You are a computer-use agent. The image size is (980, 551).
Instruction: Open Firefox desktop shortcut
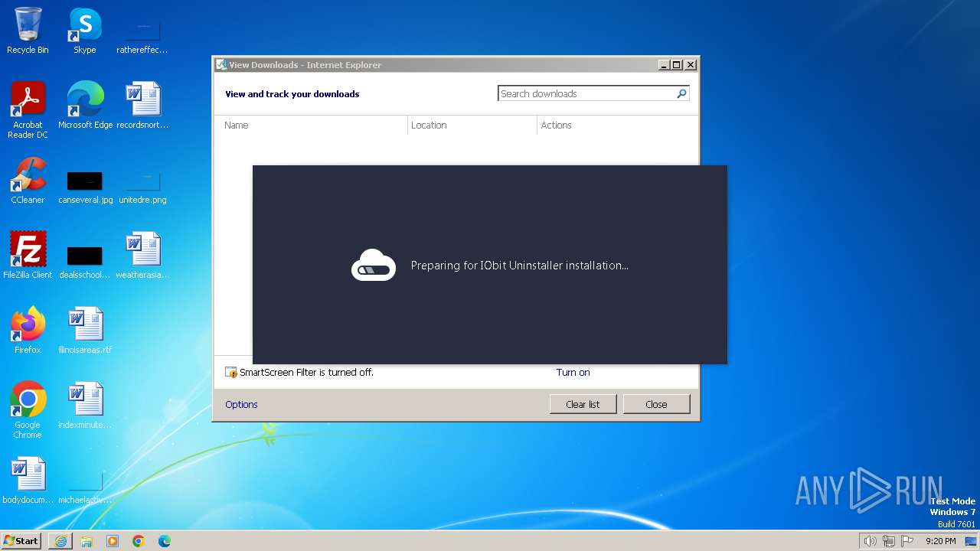tap(28, 331)
